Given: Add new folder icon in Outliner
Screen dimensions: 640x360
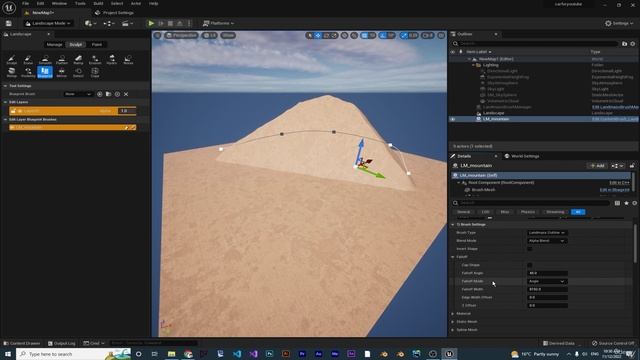Looking at the screenshot, I should tap(624, 44).
